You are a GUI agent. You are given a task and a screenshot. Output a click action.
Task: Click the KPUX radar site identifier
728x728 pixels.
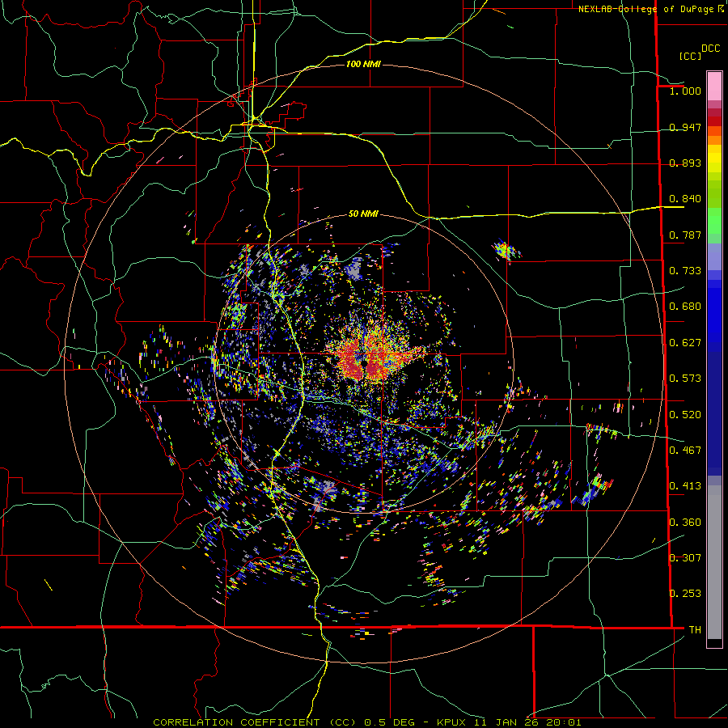[452, 722]
